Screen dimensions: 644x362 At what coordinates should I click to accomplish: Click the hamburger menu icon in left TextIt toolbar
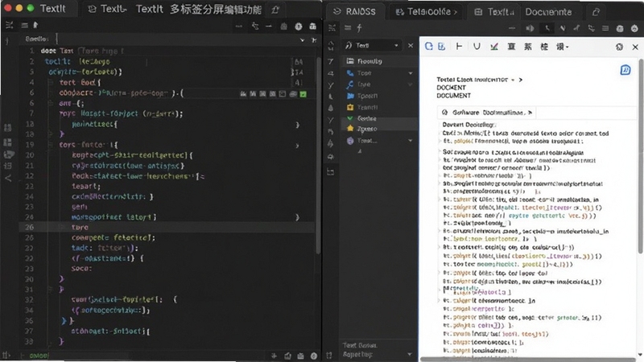[25, 26]
